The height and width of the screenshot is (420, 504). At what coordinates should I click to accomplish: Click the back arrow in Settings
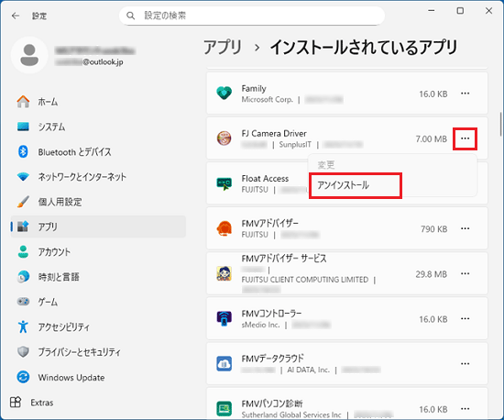[16, 16]
